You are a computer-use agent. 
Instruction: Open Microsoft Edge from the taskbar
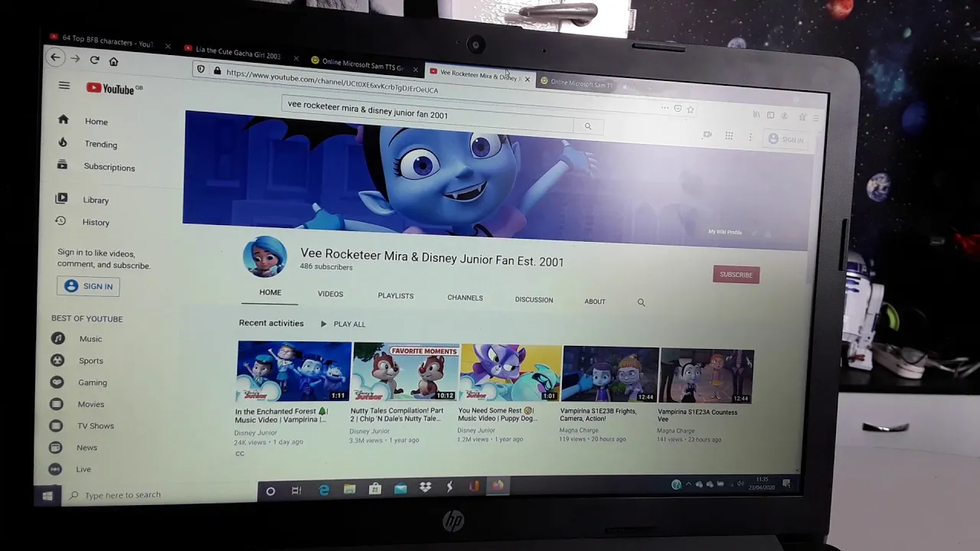click(x=324, y=490)
